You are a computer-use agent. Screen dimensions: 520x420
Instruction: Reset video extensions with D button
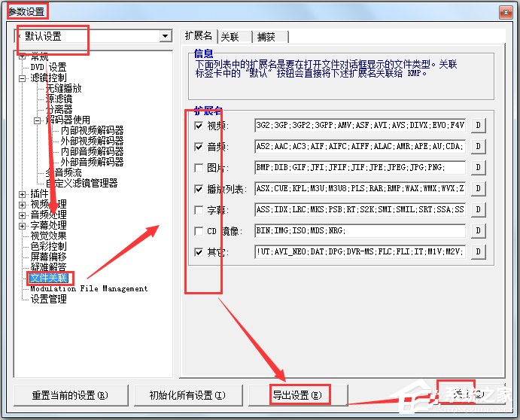(x=478, y=125)
